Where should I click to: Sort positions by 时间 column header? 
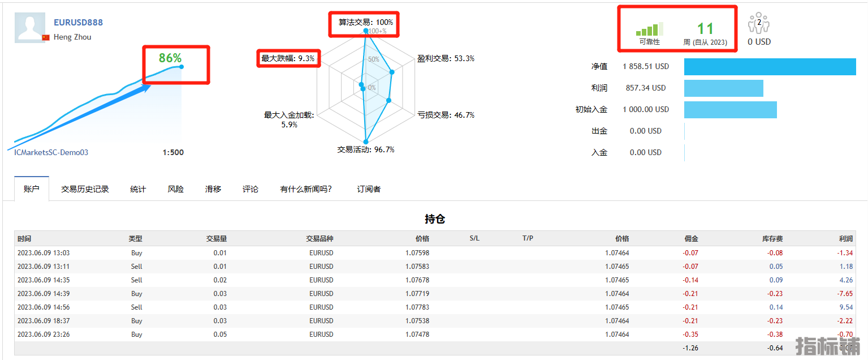(x=25, y=239)
